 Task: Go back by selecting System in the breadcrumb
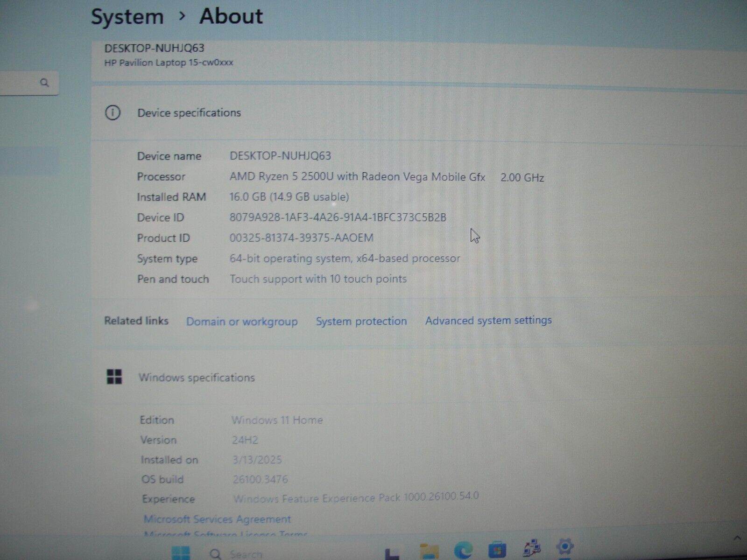pyautogui.click(x=127, y=16)
